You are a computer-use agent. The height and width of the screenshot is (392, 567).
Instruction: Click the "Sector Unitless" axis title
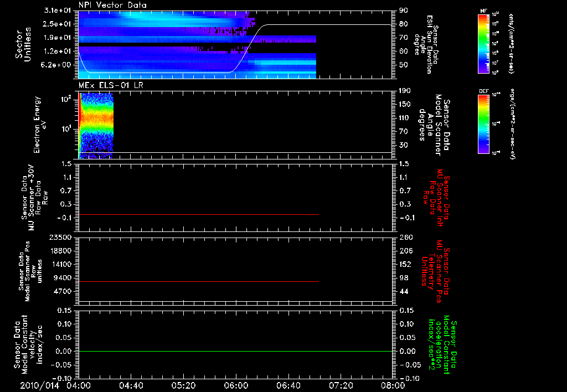tap(23, 44)
